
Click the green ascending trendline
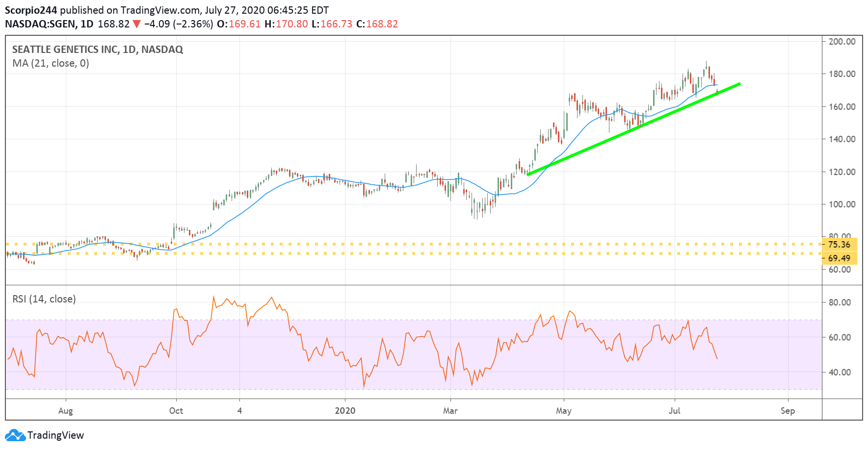[633, 129]
